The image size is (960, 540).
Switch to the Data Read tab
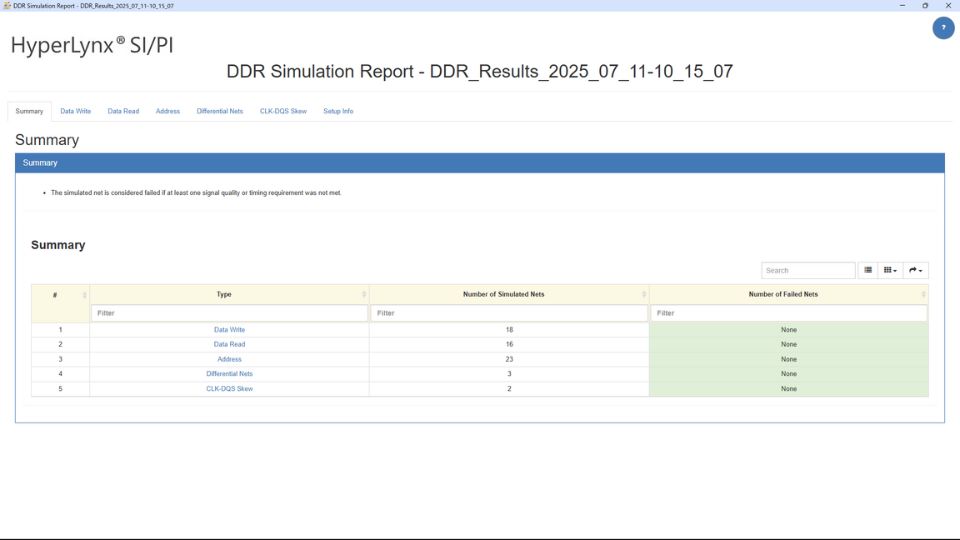tap(123, 111)
